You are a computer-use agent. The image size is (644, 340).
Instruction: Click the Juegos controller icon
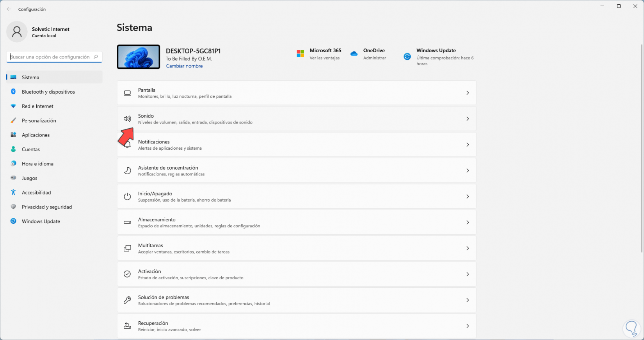point(13,178)
